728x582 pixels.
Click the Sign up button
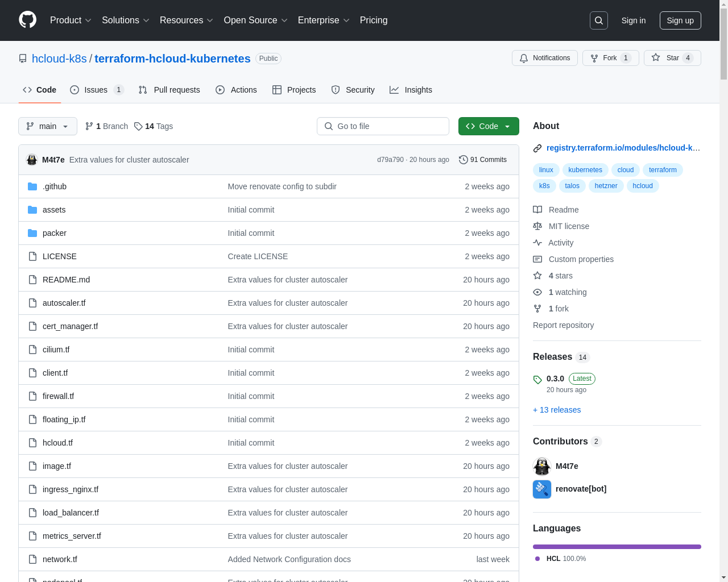[680, 20]
